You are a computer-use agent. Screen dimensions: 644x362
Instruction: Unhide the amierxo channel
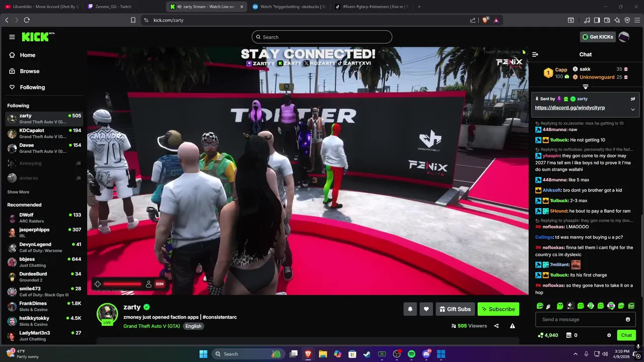click(78, 178)
